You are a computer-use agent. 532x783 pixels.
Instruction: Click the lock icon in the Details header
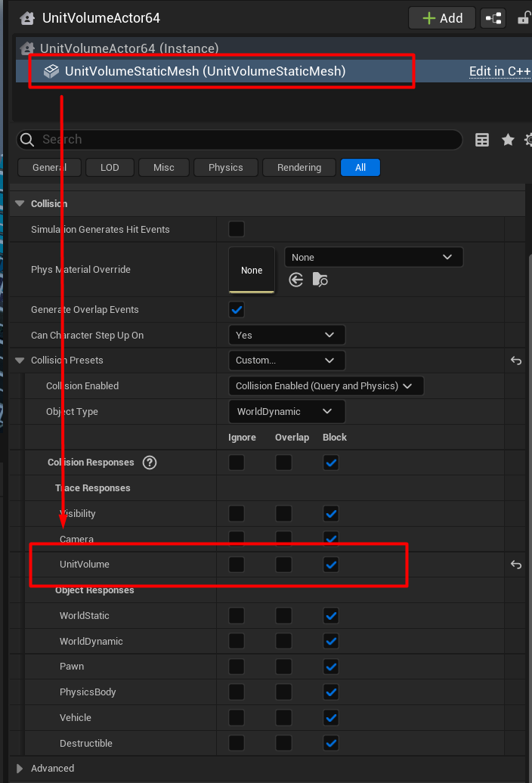(523, 18)
